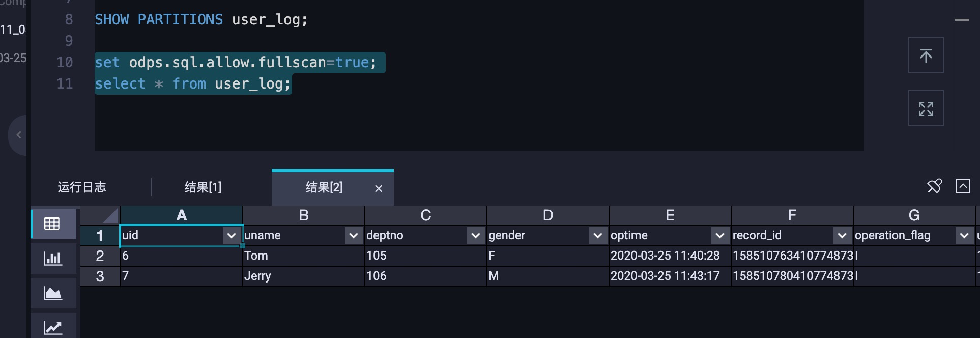Viewport: 980px width, 338px height.
Task: Collapse the left sidebar chevron
Action: [19, 135]
